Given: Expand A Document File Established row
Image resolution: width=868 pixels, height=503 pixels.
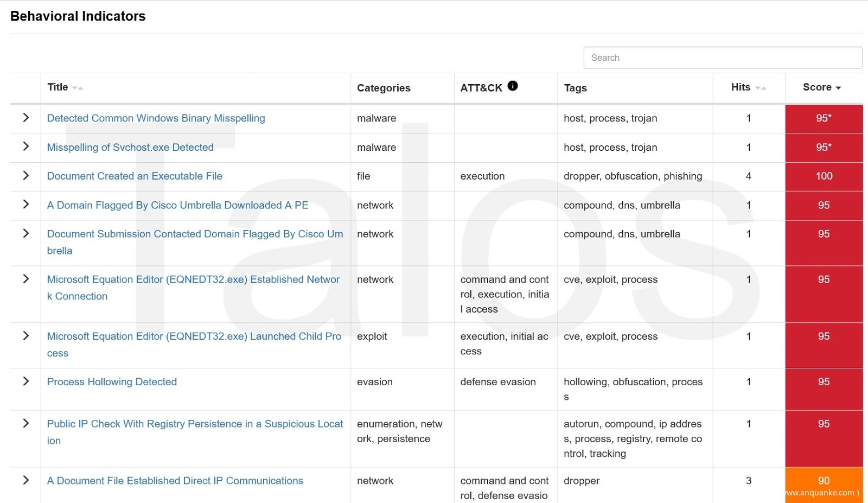Looking at the screenshot, I should [x=25, y=480].
